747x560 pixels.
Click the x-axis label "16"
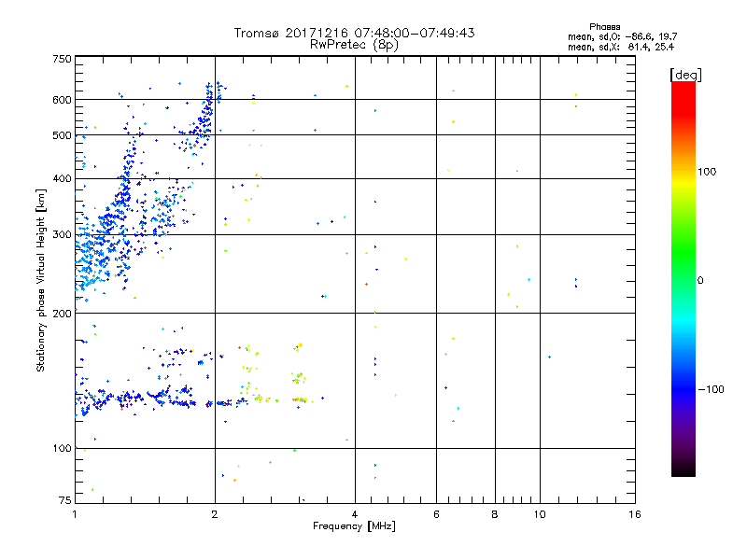click(635, 514)
